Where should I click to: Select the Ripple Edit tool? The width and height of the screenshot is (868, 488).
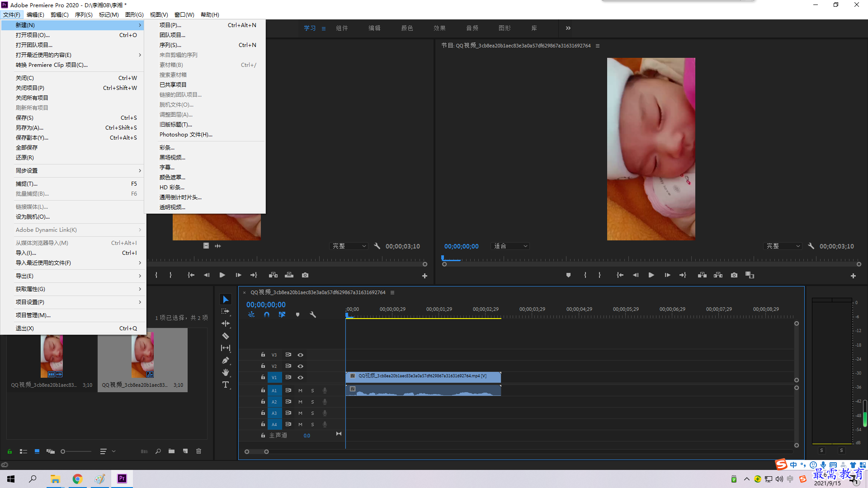(226, 324)
